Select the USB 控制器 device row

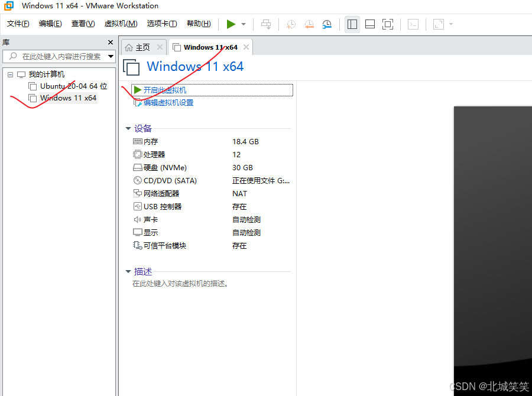[211, 207]
